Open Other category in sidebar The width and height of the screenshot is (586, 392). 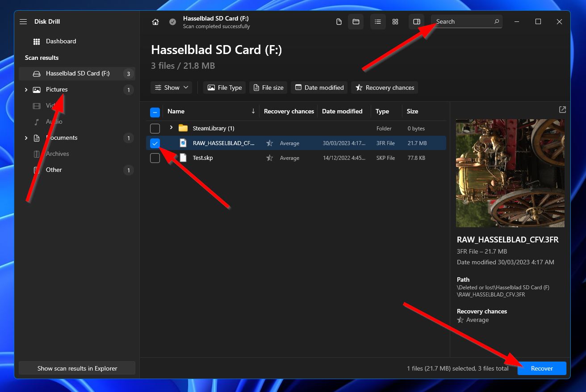54,170
